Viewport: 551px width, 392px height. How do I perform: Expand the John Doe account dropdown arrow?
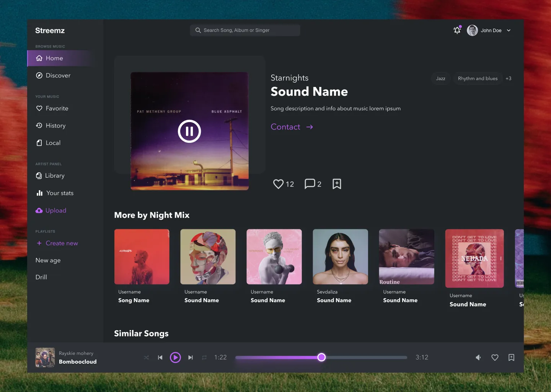click(509, 31)
